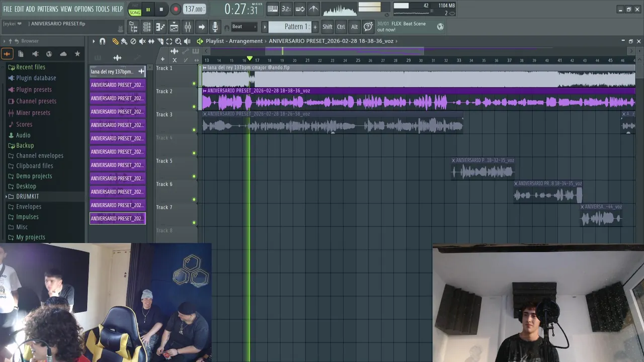Image resolution: width=644 pixels, height=362 pixels.
Task: Select lana del rey 137bpm clip in picker
Action: point(118,71)
